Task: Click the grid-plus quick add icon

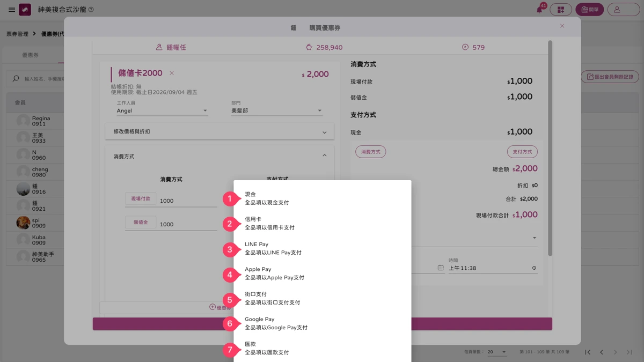Action: coord(560,10)
